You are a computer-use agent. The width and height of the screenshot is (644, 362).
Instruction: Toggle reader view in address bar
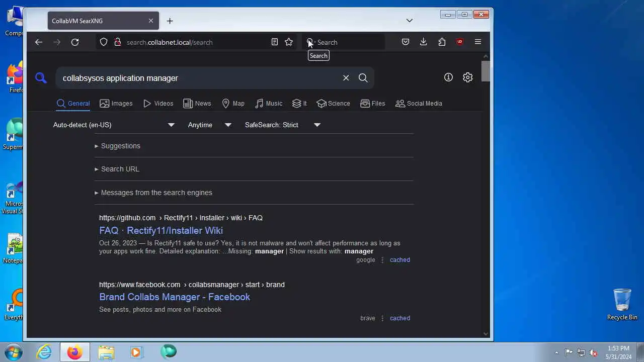(x=275, y=42)
